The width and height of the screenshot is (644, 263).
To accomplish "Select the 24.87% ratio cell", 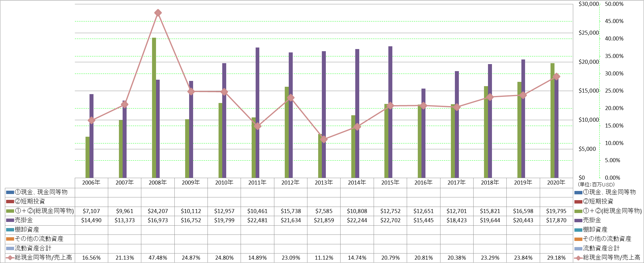I will pos(191,258).
